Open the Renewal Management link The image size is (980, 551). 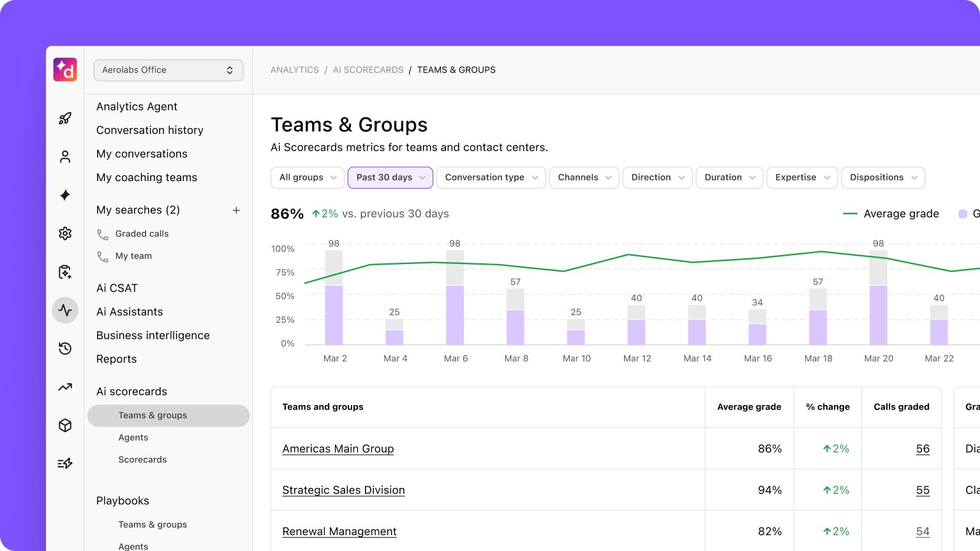(x=339, y=532)
